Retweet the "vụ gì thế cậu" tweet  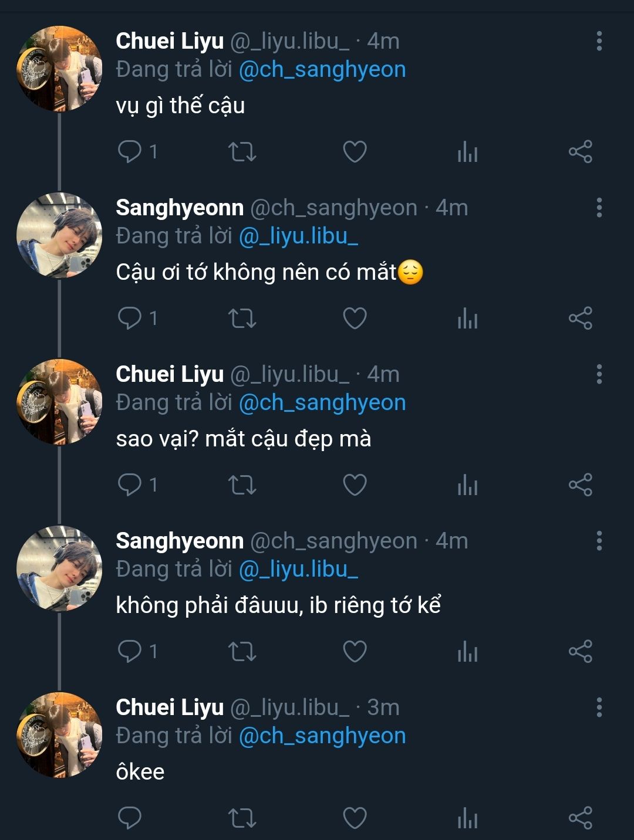pos(242,152)
